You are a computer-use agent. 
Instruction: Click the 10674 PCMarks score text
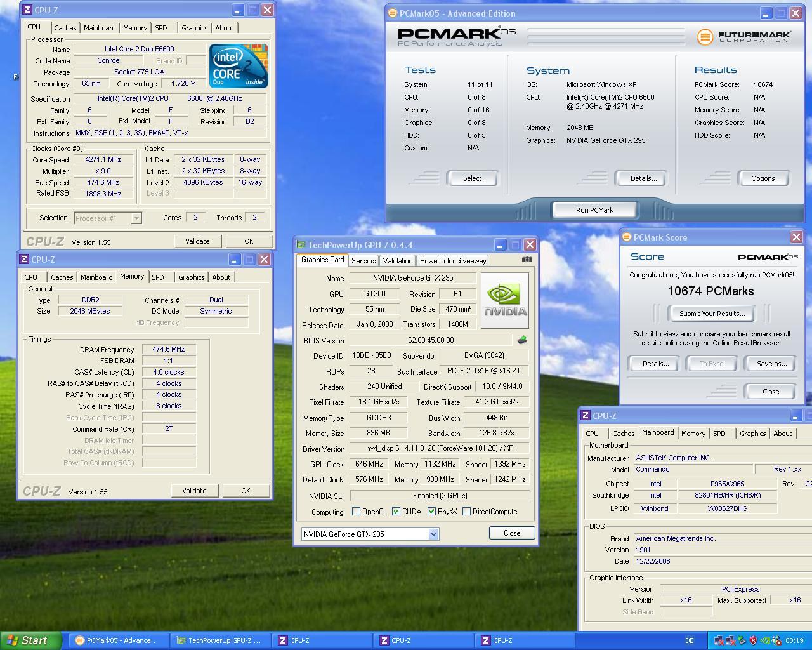pyautogui.click(x=710, y=291)
